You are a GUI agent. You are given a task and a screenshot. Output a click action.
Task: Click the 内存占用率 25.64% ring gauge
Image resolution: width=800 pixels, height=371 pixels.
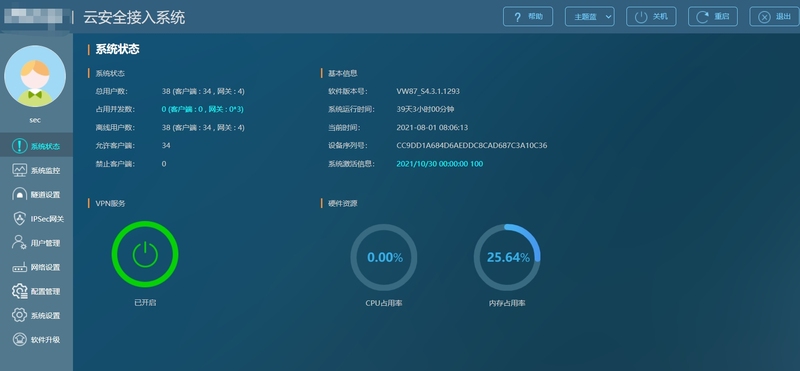tap(507, 257)
